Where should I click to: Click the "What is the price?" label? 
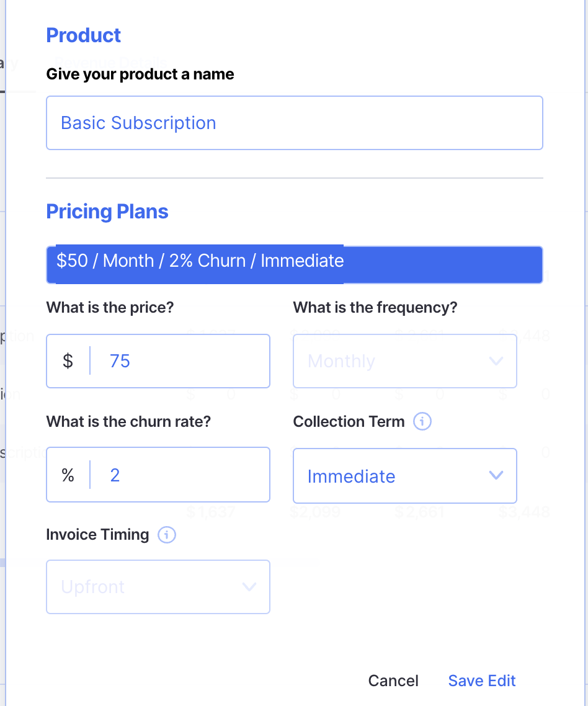coord(110,307)
